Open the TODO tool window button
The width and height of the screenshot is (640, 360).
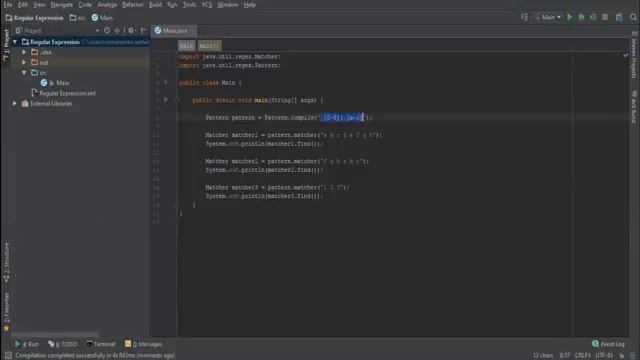(62, 344)
